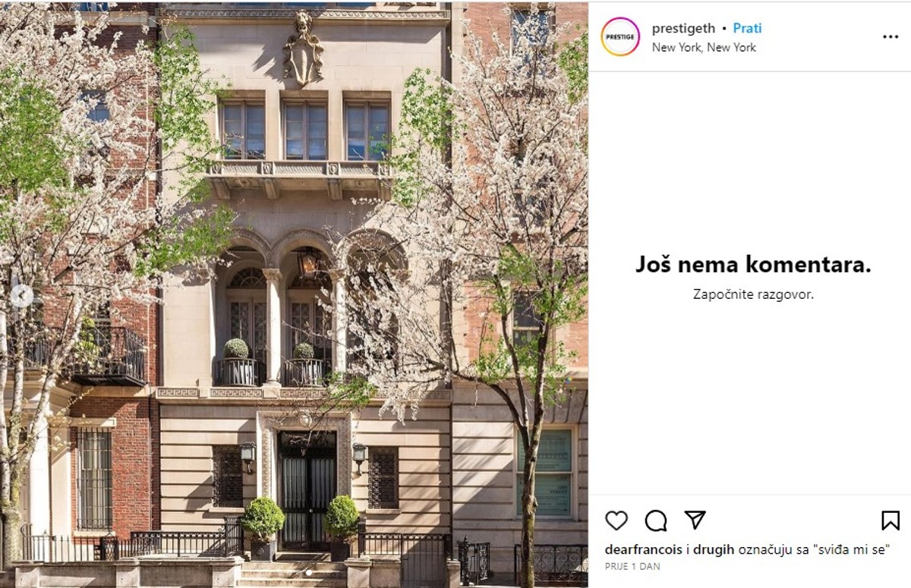Open the prestigeth username link
The image size is (911, 588).
tap(683, 28)
